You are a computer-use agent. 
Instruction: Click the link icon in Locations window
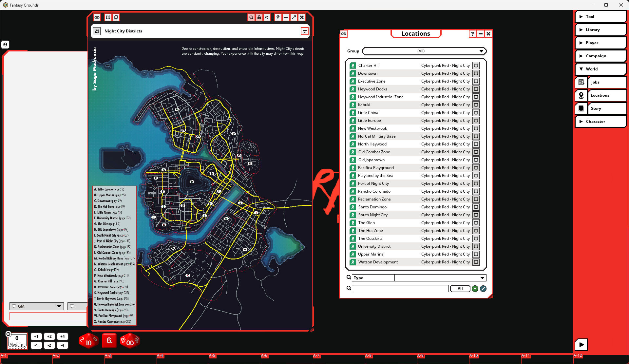pyautogui.click(x=344, y=34)
